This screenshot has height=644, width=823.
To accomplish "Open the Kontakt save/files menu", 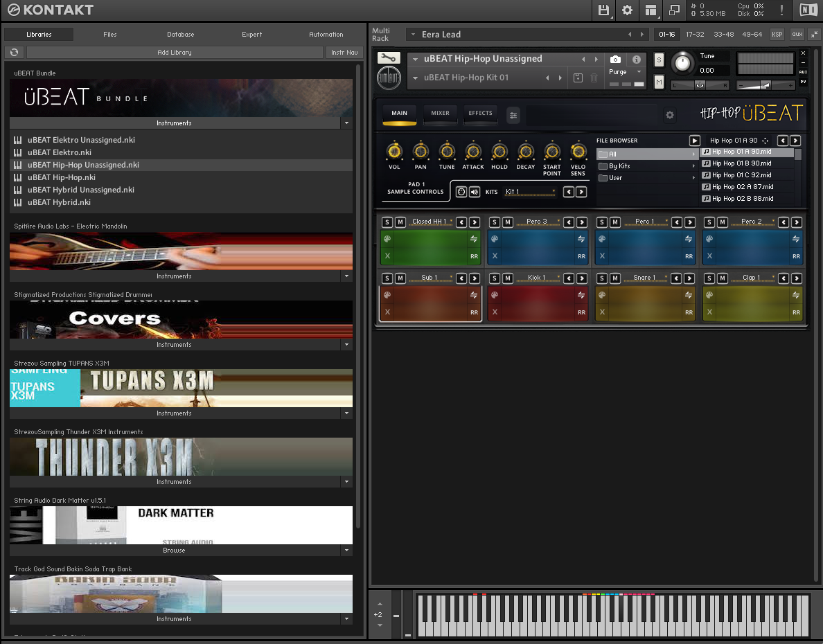I will 603,10.
